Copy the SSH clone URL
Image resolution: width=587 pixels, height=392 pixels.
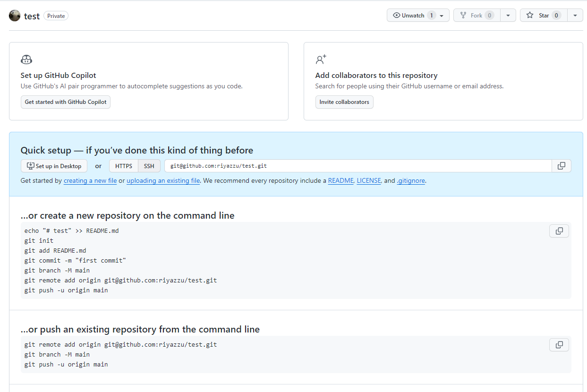pos(561,166)
